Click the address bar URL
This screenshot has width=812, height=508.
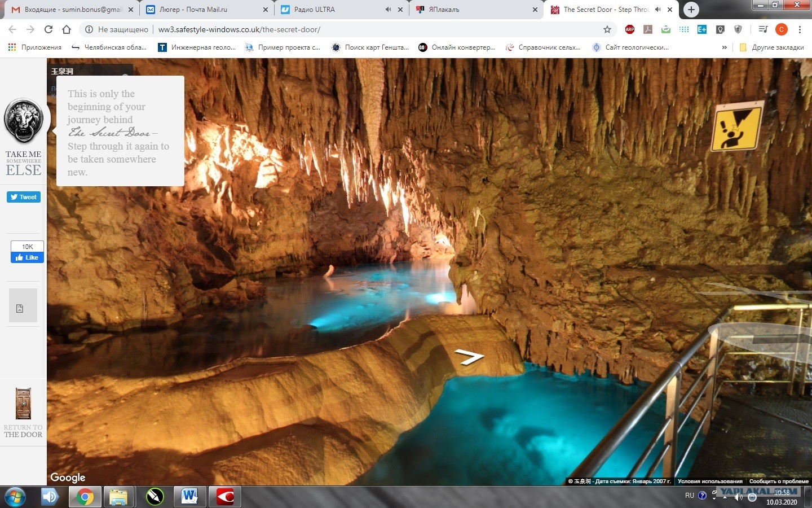pos(239,29)
